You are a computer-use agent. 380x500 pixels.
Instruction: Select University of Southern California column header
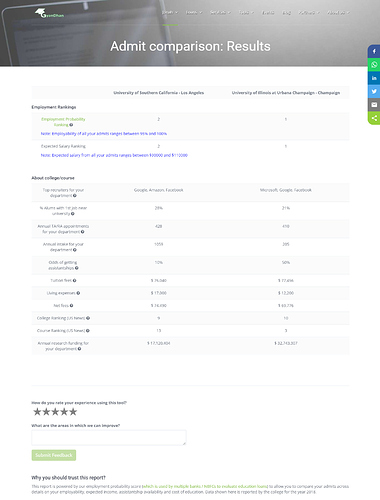tap(159, 93)
